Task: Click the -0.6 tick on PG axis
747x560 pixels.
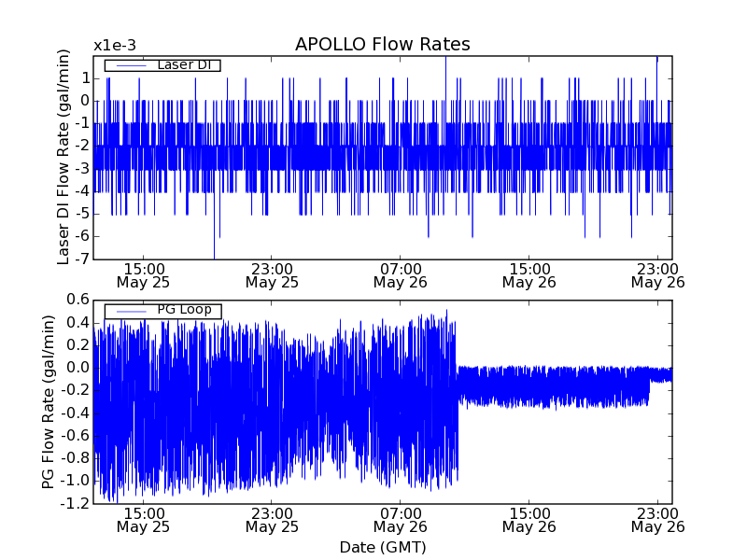Action: 75,436
